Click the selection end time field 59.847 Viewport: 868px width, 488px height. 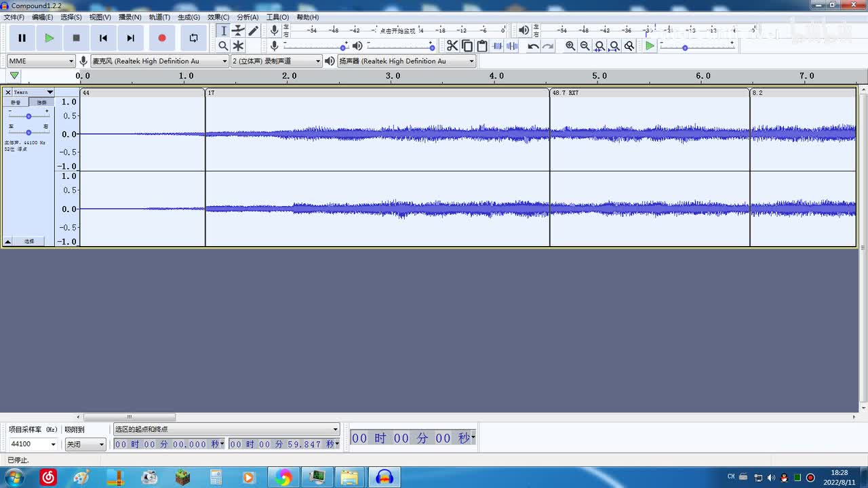284,444
